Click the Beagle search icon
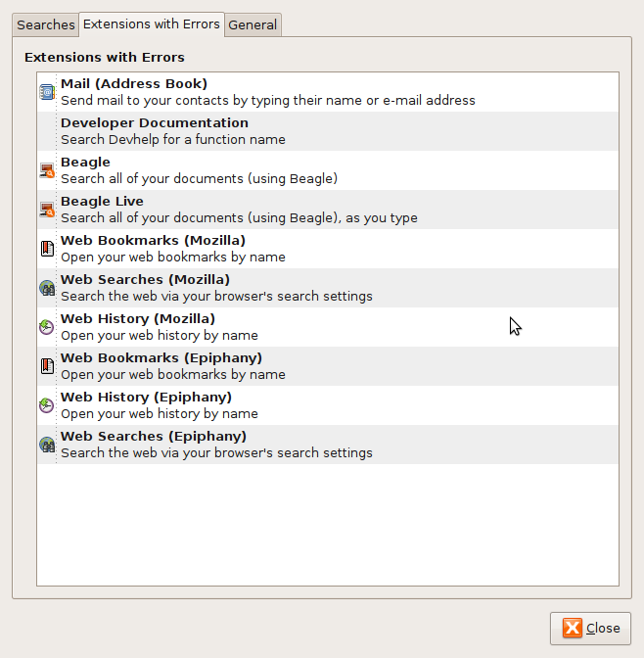This screenshot has width=644, height=658. 47,170
